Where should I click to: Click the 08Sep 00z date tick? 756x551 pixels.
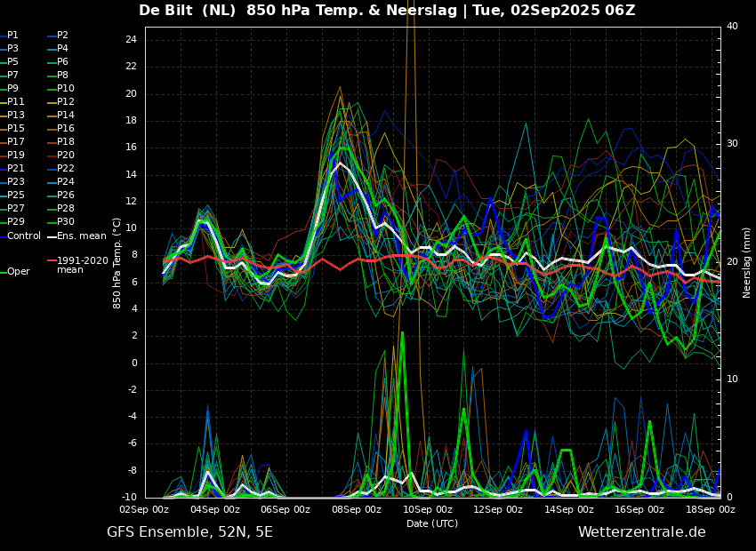point(357,510)
